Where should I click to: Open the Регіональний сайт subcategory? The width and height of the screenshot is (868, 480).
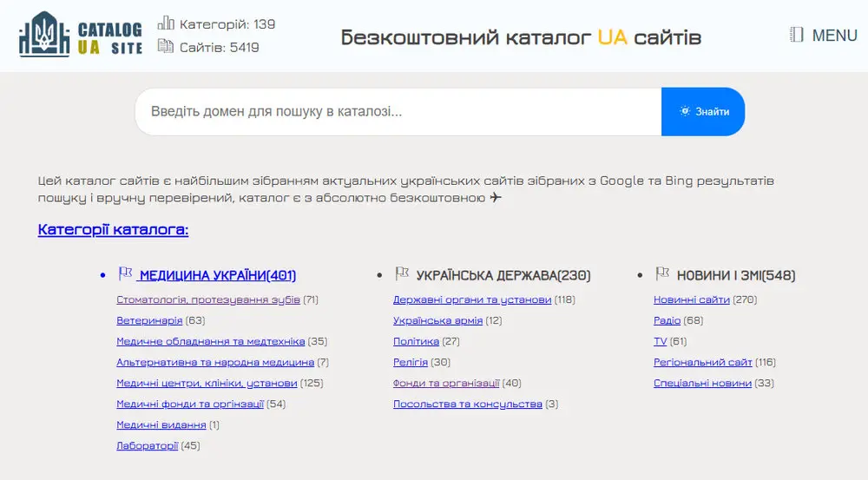[x=702, y=362]
